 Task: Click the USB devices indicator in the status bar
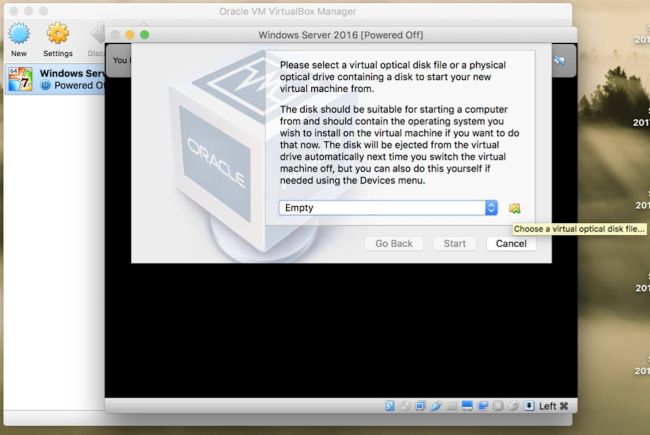point(436,406)
